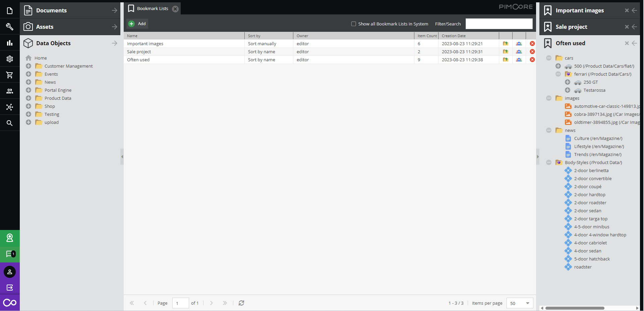The width and height of the screenshot is (644, 311).
Task: Delete the Sale project bookmark list
Action: click(x=532, y=52)
